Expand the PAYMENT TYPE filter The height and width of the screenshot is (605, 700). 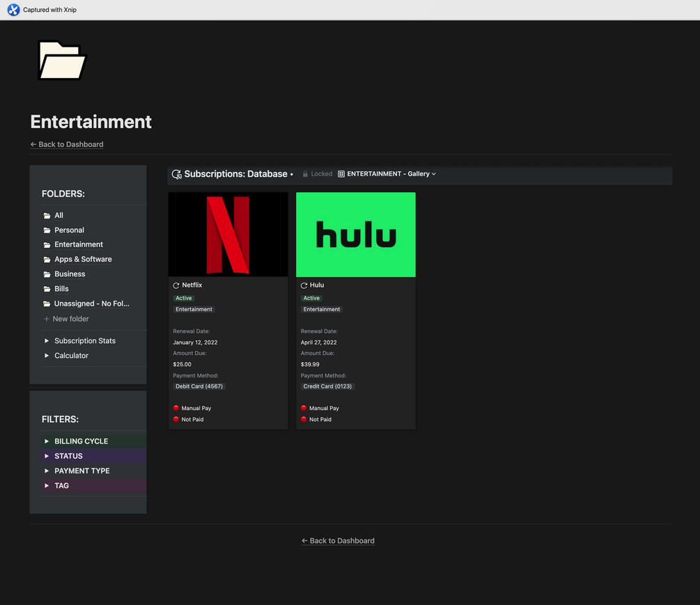[x=47, y=471]
